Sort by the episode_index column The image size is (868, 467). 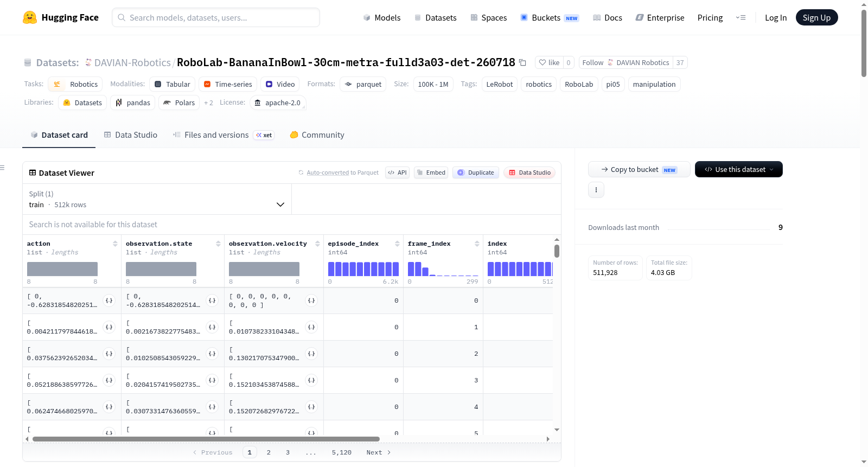[x=397, y=244]
